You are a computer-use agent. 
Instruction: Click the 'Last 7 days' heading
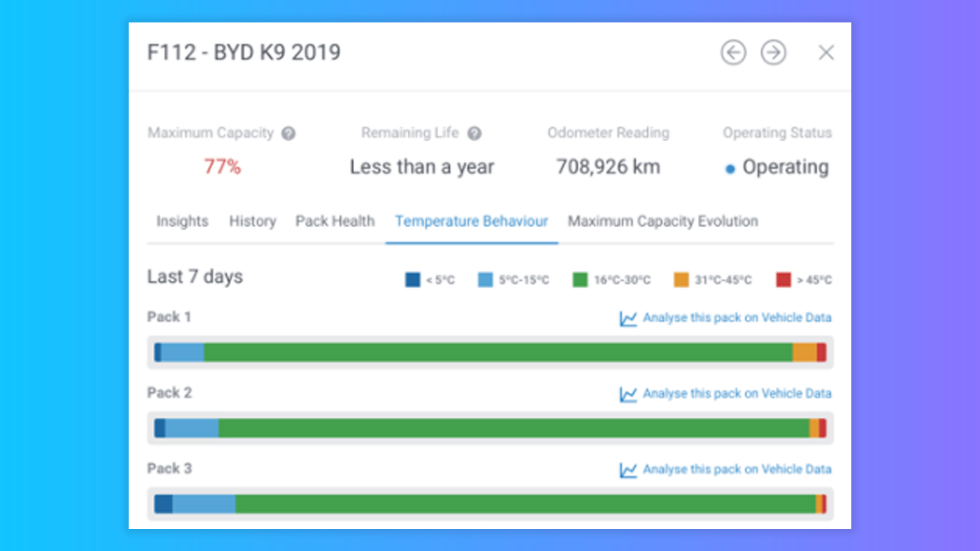[195, 277]
